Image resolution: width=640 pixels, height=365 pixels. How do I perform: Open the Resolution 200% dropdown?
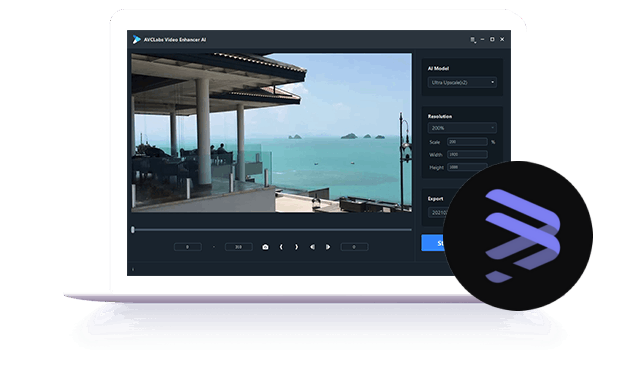[462, 128]
